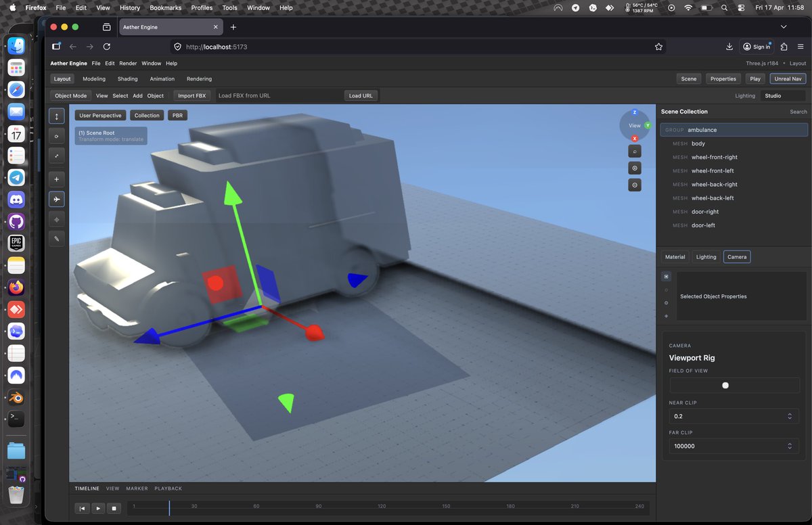Reload the page in Firefox

[x=107, y=47]
